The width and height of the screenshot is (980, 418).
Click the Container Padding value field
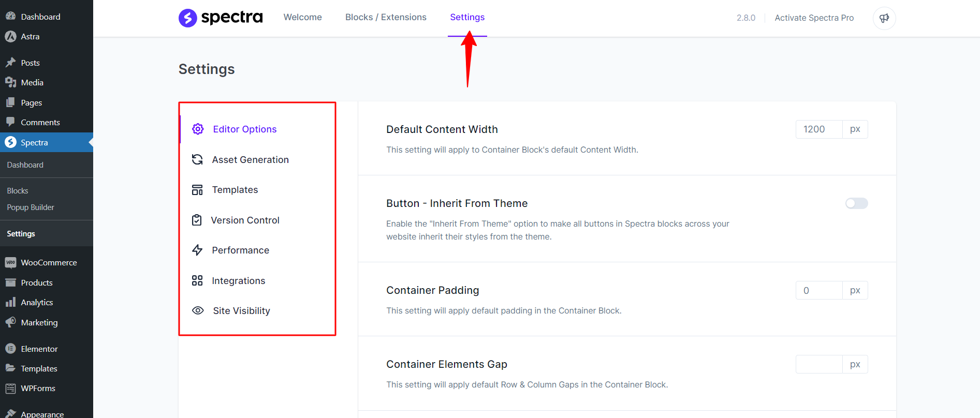(x=819, y=290)
